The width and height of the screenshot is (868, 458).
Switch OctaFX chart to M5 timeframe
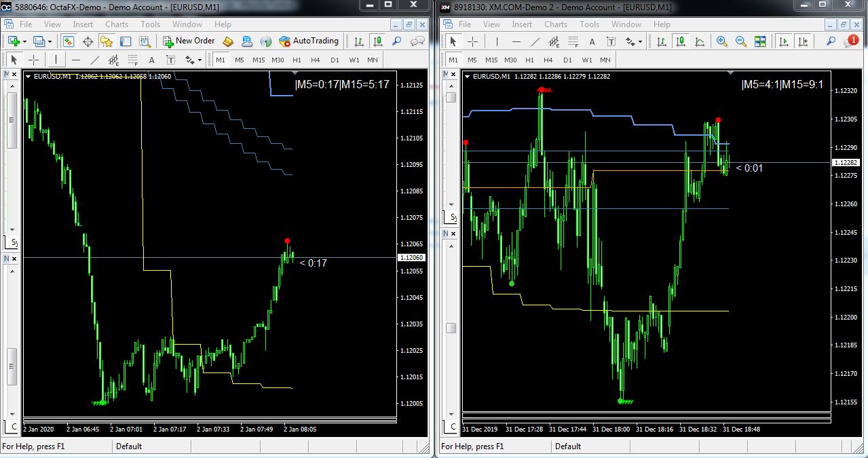point(240,60)
